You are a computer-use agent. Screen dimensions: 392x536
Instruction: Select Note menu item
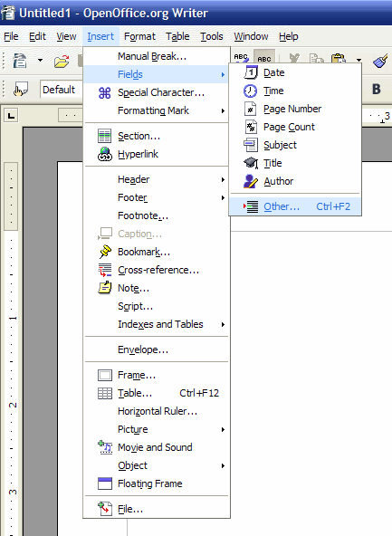157,288
